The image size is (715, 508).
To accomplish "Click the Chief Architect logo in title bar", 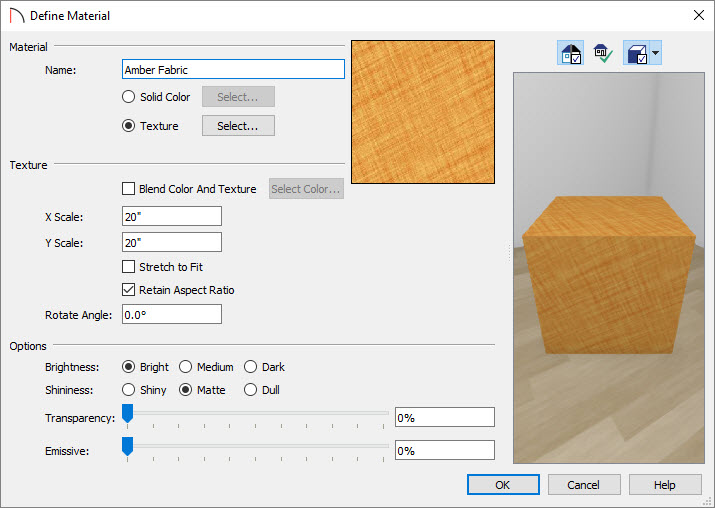I will click(17, 16).
